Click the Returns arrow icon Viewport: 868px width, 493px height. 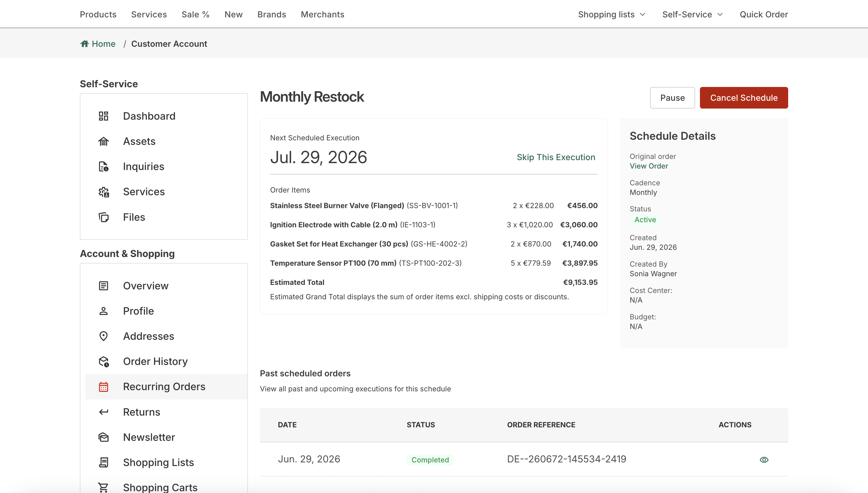coord(103,412)
